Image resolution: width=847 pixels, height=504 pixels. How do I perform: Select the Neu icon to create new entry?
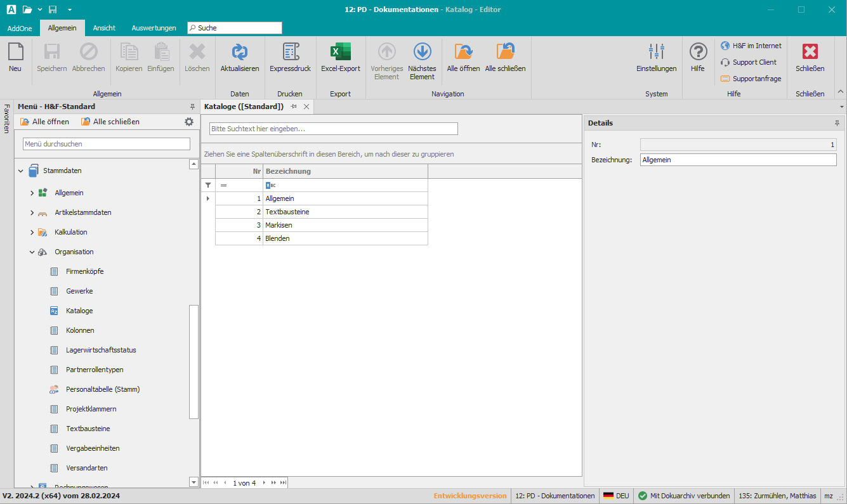point(15,59)
